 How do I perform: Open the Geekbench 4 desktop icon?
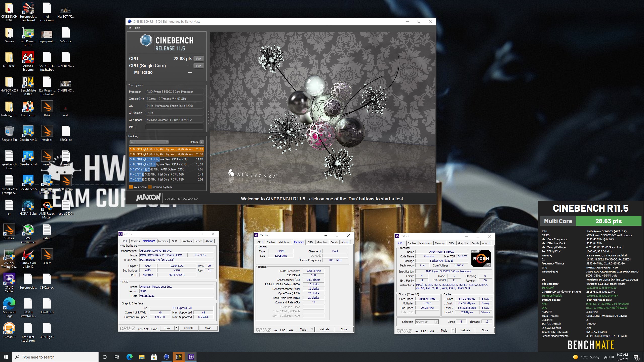click(x=28, y=158)
